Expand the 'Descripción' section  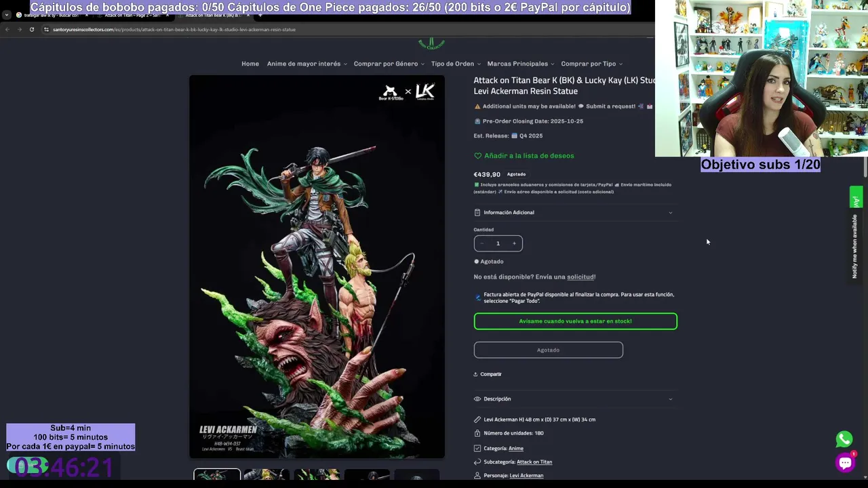click(x=575, y=399)
